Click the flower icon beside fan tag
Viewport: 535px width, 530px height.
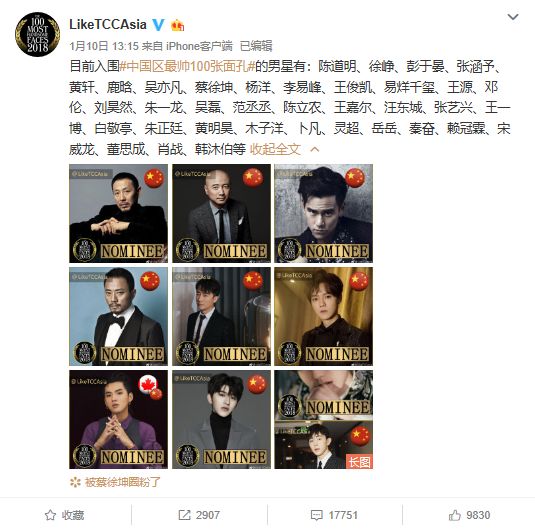pos(75,482)
